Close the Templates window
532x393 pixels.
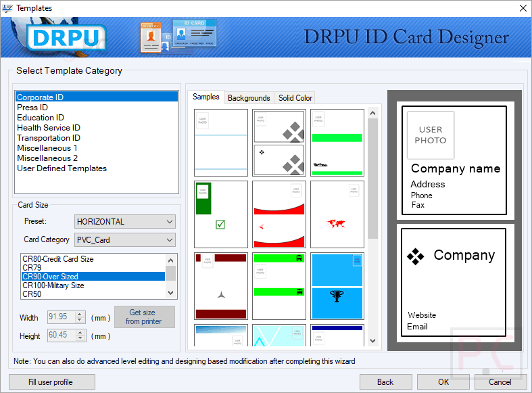[523, 8]
